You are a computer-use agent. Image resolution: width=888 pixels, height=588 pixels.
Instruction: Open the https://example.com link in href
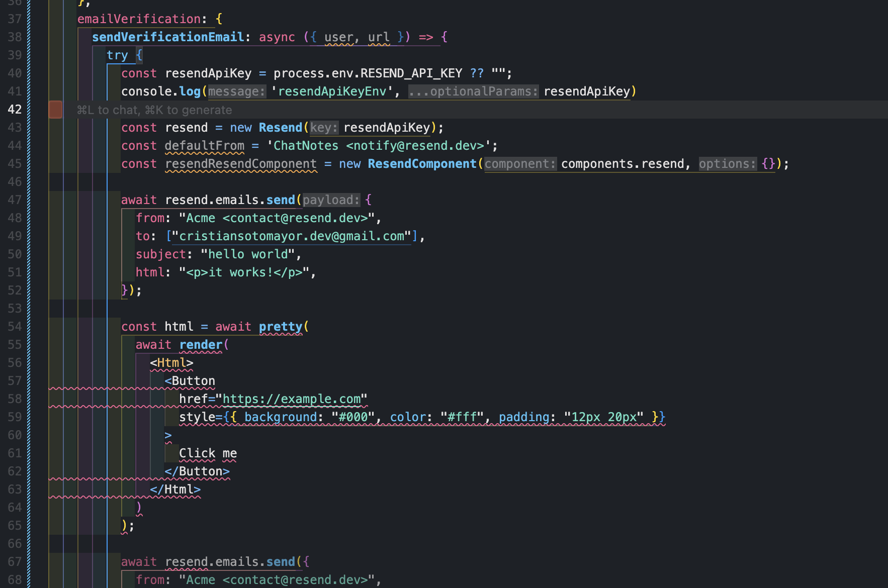click(291, 399)
